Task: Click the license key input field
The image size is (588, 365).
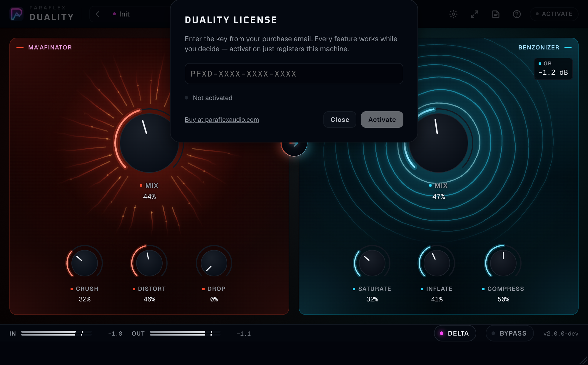Action: (294, 74)
